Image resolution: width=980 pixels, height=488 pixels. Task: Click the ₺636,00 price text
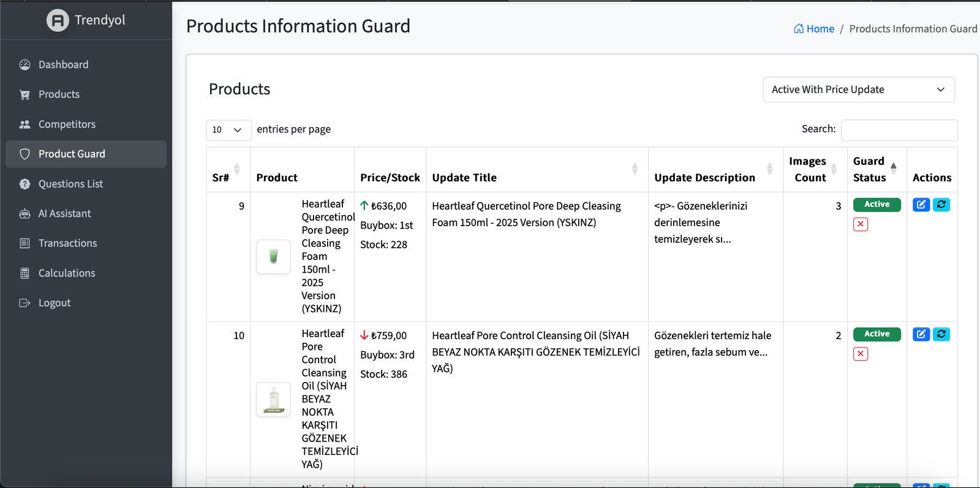click(x=389, y=206)
